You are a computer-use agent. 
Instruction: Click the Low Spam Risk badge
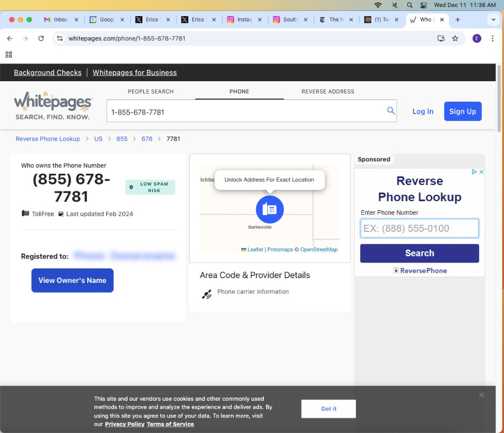[x=150, y=187]
